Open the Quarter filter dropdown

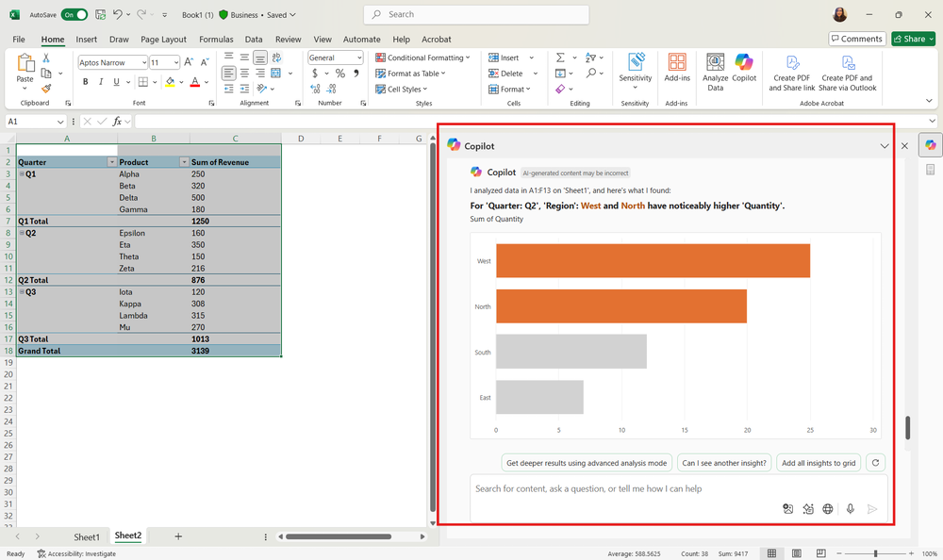pos(112,162)
